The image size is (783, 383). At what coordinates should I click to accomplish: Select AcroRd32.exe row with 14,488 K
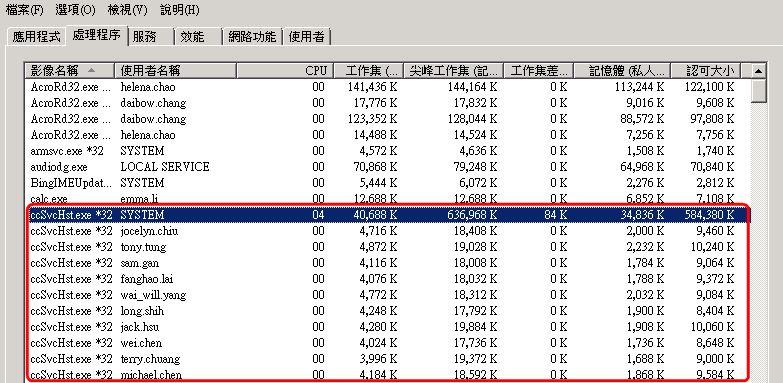[x=387, y=135]
